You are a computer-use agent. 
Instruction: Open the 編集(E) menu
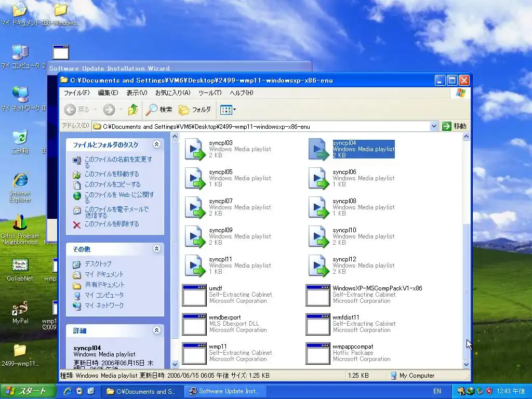pyautogui.click(x=108, y=92)
